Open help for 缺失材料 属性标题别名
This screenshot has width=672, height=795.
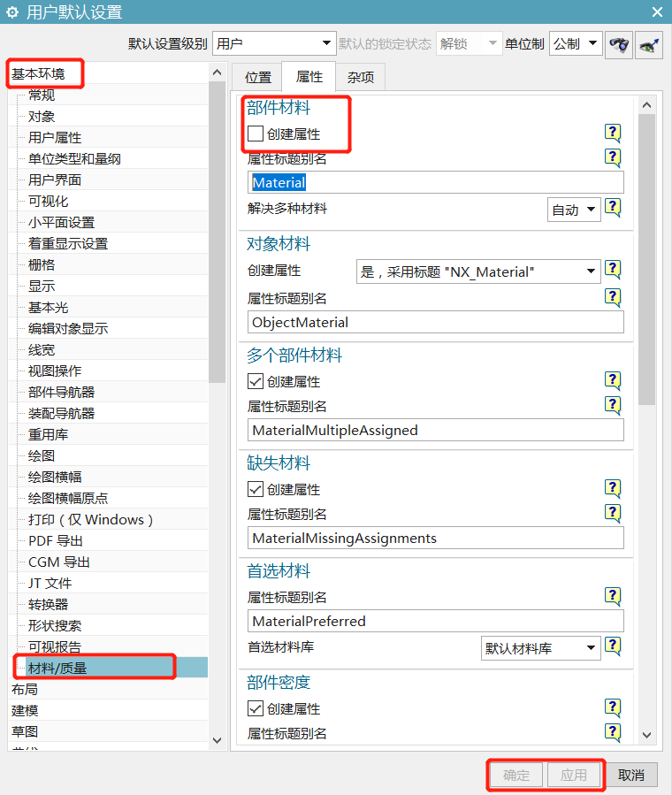click(613, 514)
